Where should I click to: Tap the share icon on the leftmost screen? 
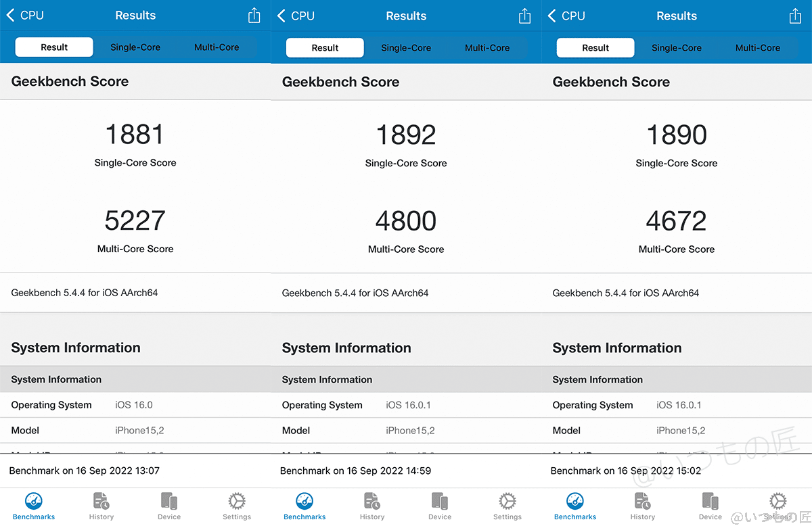pyautogui.click(x=254, y=15)
